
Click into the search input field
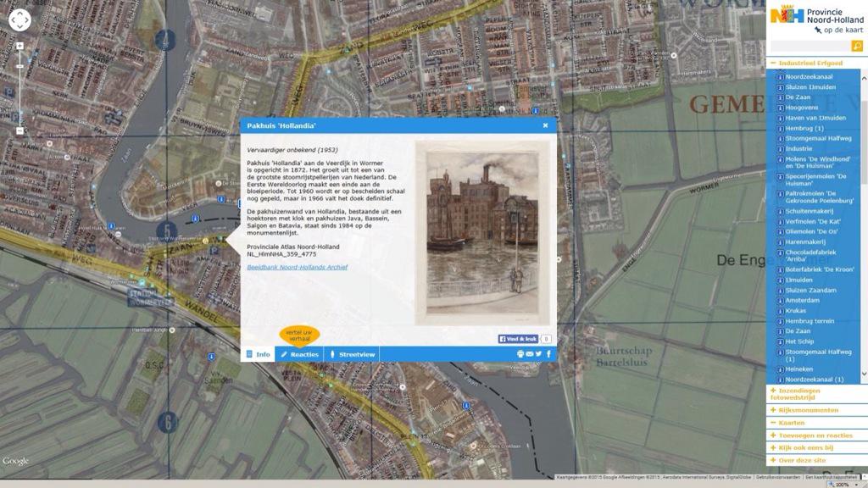(810, 46)
